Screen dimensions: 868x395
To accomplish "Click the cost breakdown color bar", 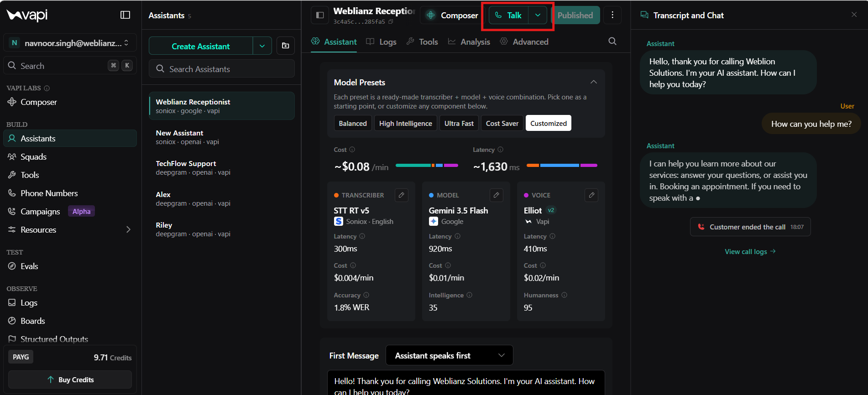I will point(427,165).
